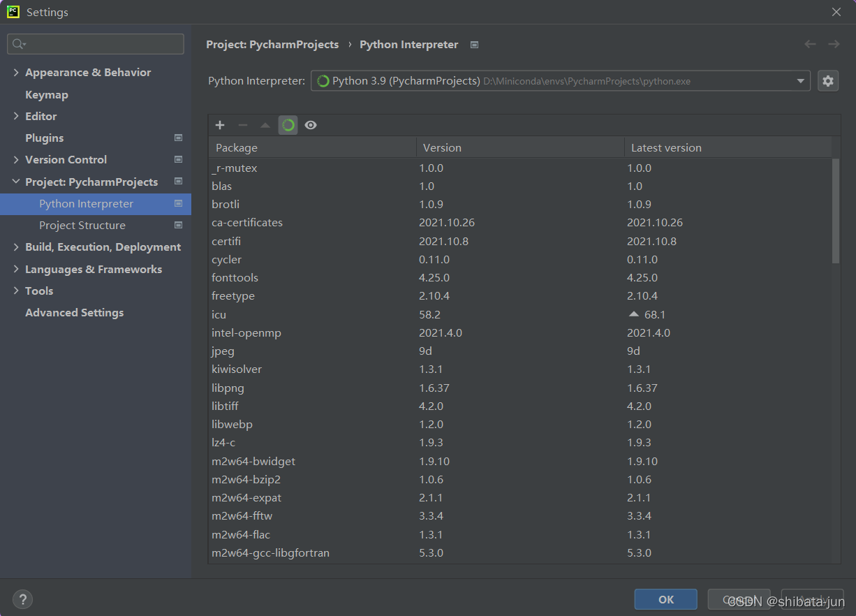
Task: Open the Python Interpreter dropdown
Action: click(x=800, y=80)
